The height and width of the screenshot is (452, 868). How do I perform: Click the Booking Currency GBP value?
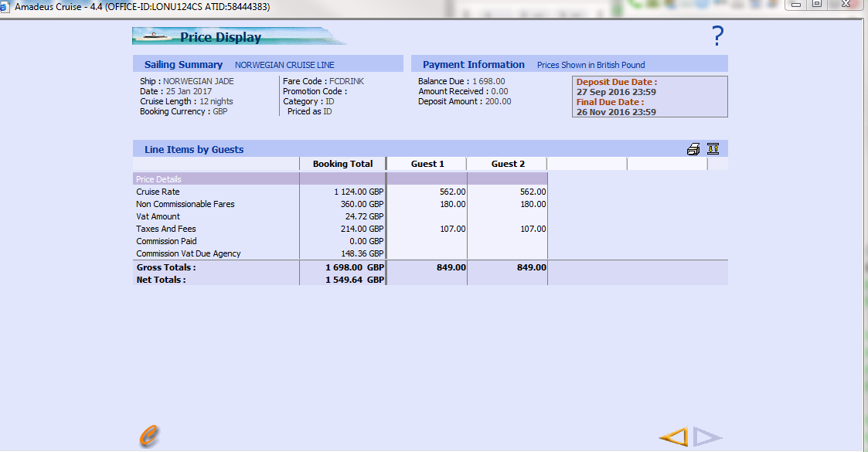[220, 111]
